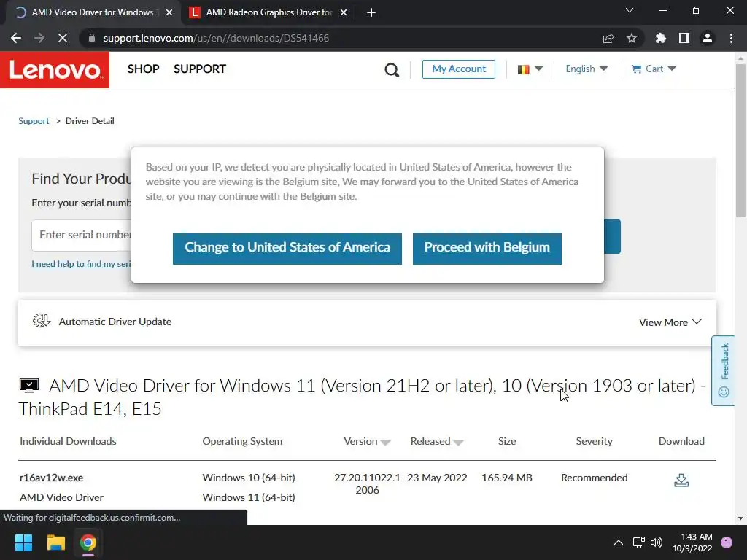The width and height of the screenshot is (747, 560).
Task: Stop loading the page with X button
Action: [x=63, y=38]
